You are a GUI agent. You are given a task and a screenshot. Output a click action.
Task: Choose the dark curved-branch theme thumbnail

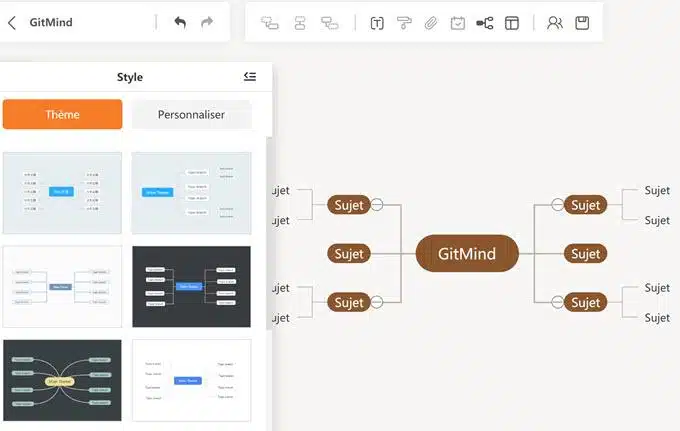(62, 380)
